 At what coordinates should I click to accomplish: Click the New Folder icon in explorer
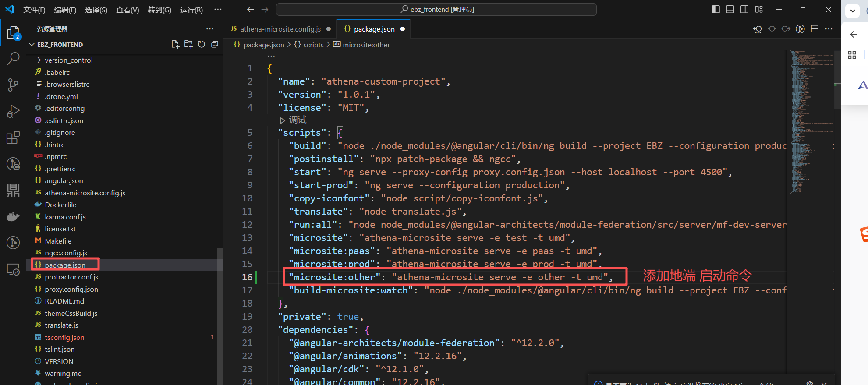[188, 44]
